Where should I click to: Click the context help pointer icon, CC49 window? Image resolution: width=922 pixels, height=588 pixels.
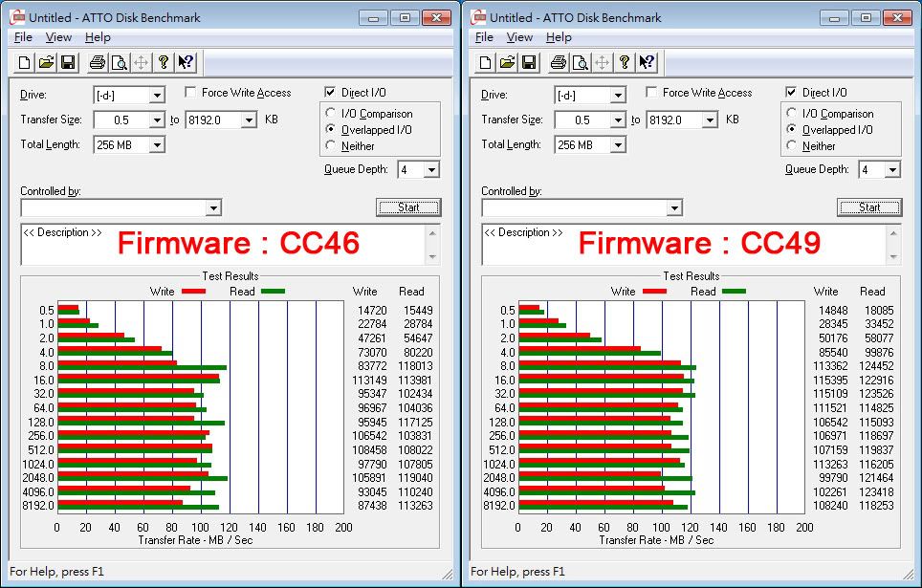click(x=647, y=62)
